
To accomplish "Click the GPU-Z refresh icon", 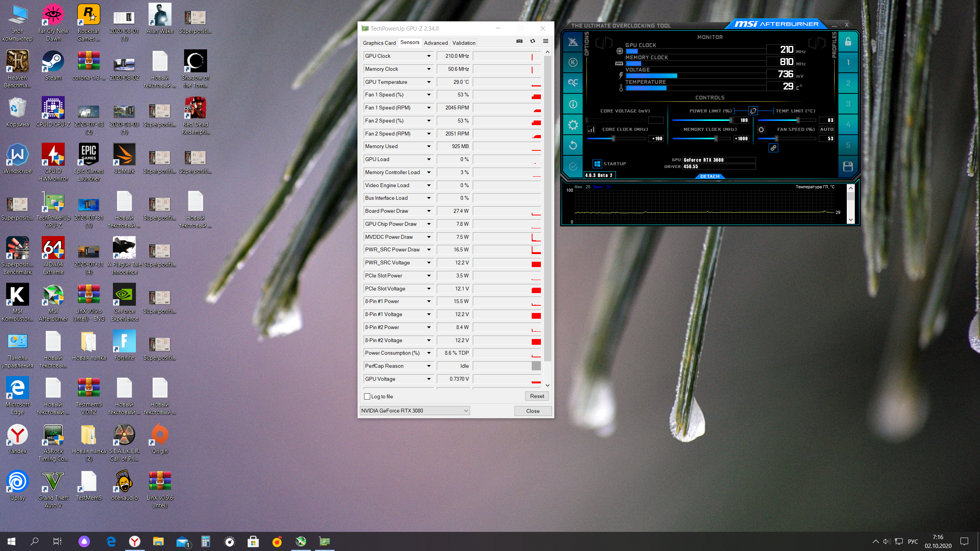I will 532,41.
